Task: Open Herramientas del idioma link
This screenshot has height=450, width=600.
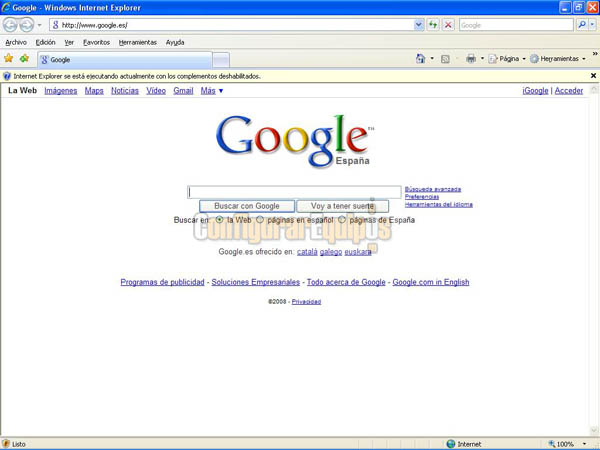Action: pos(439,204)
